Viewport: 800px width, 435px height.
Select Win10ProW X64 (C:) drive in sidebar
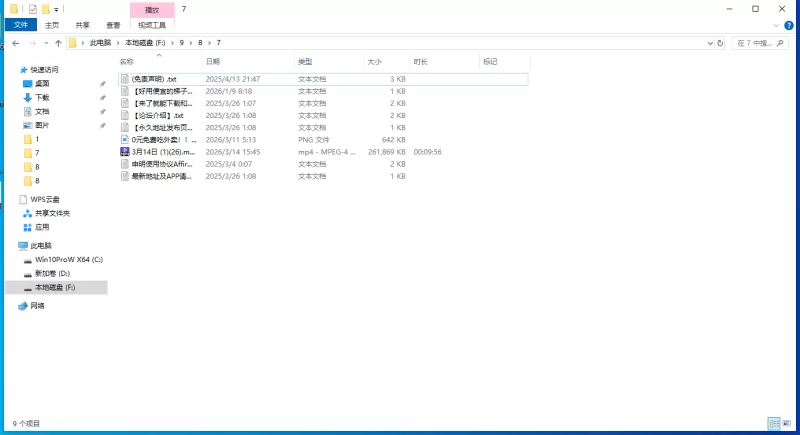coord(68,259)
